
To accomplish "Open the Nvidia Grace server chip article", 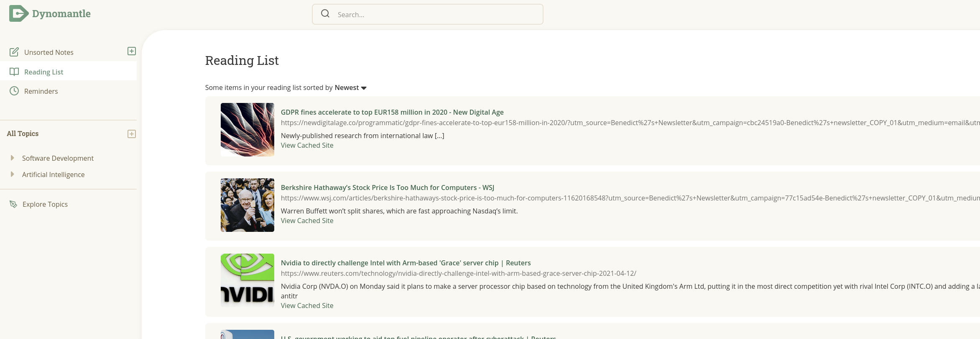I will [x=406, y=263].
